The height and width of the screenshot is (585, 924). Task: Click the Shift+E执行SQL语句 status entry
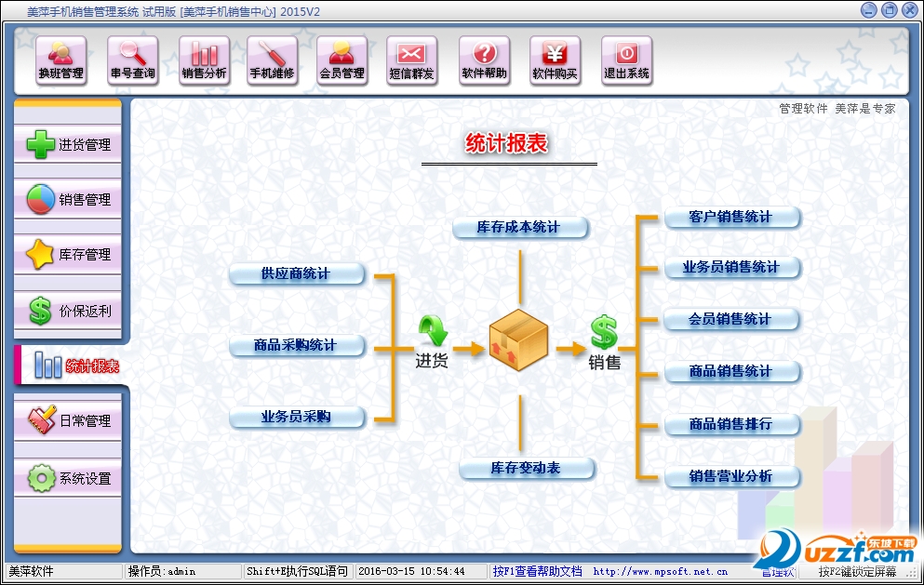coord(298,571)
